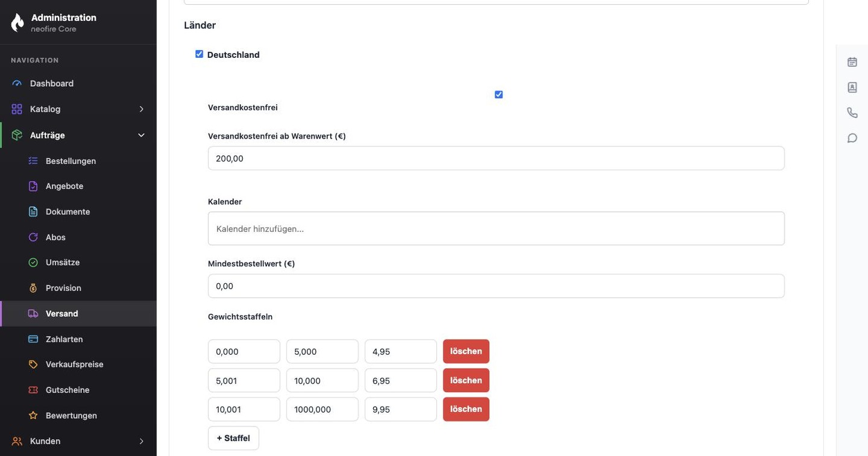This screenshot has width=868, height=456.
Task: Click the Gutscheine ticket icon
Action: tap(33, 390)
